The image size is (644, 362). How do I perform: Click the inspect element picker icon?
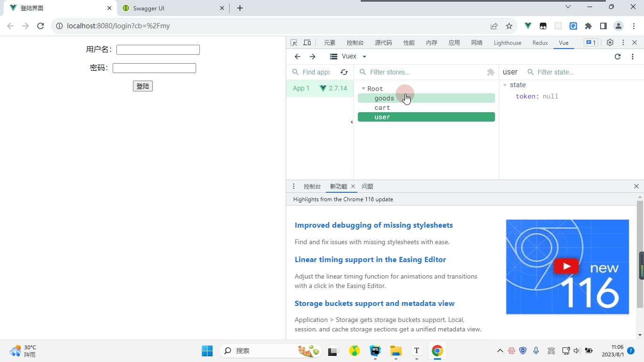(x=294, y=42)
